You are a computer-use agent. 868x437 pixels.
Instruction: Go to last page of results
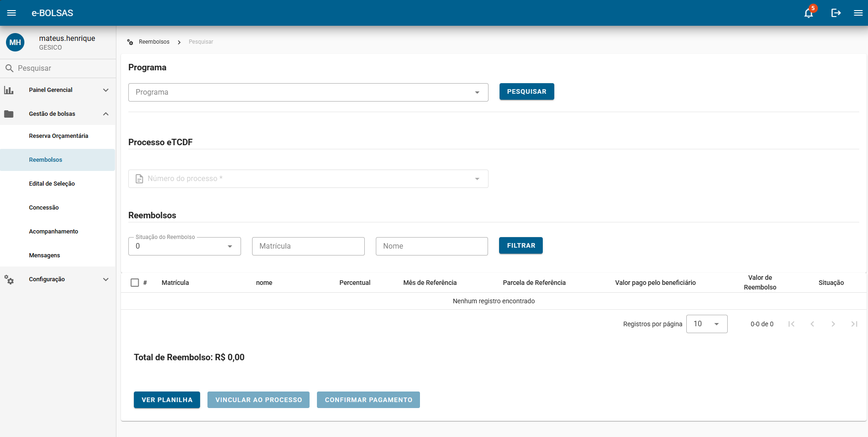[x=854, y=324]
